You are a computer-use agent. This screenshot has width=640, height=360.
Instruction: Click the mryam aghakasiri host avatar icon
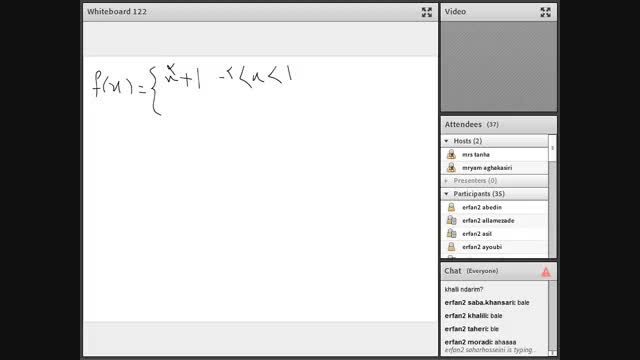[x=451, y=167]
